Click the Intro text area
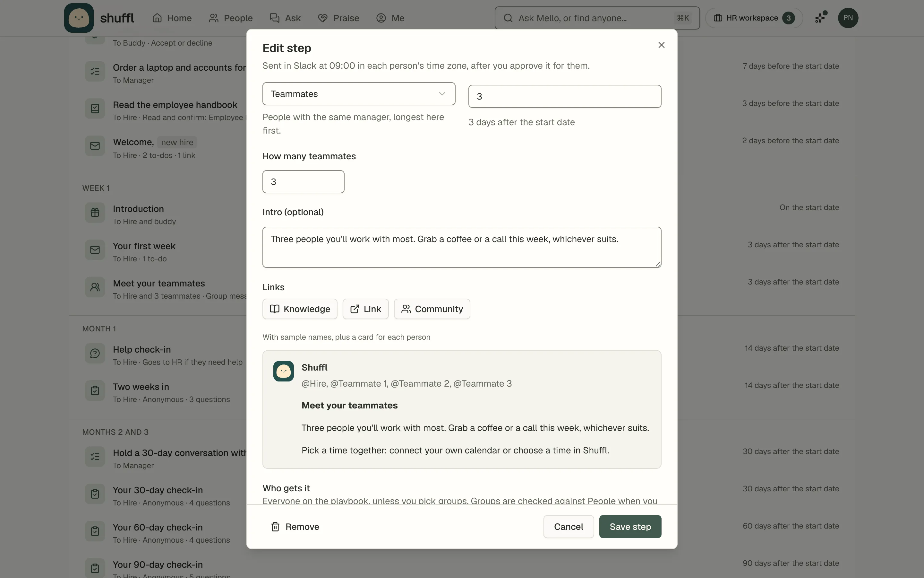This screenshot has height=578, width=924. click(462, 247)
